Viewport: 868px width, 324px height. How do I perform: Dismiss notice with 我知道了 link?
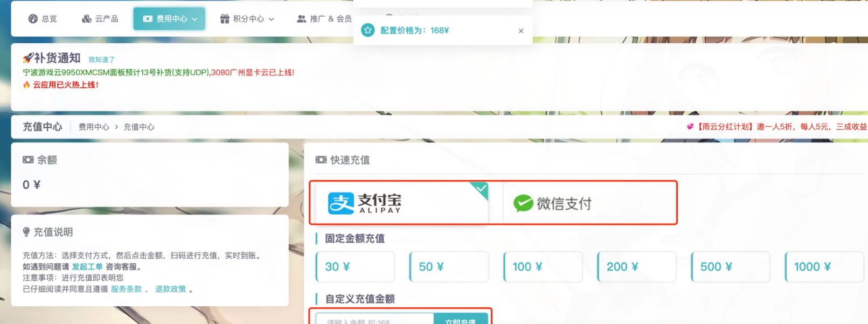(101, 59)
